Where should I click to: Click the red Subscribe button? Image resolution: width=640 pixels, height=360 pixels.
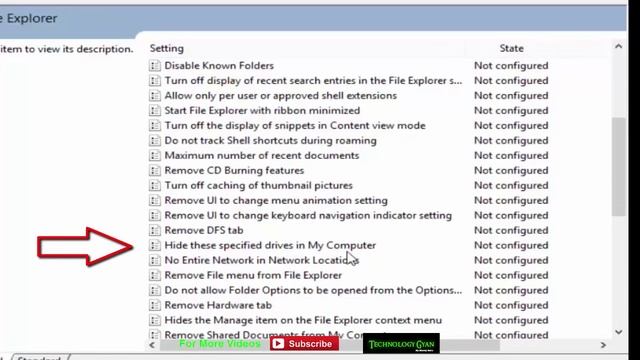click(304, 344)
